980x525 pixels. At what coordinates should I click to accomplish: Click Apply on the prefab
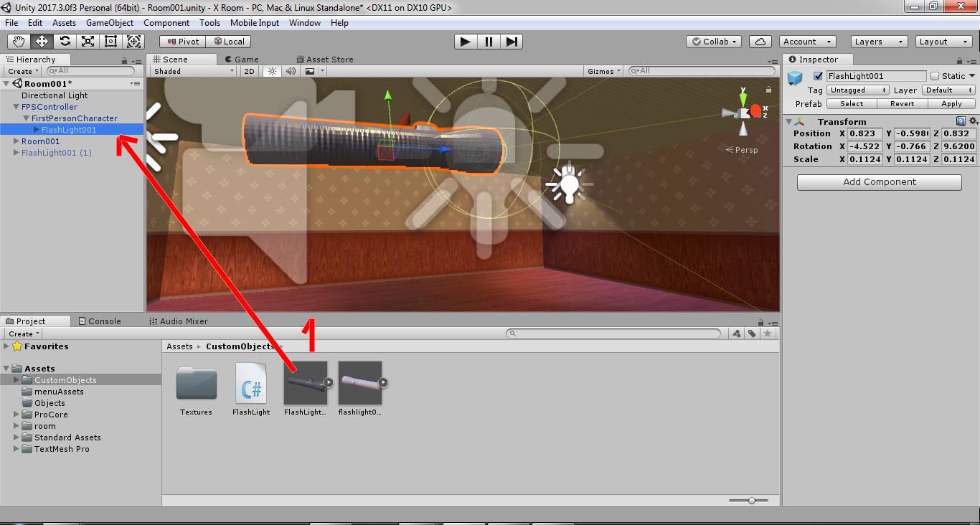(x=952, y=103)
